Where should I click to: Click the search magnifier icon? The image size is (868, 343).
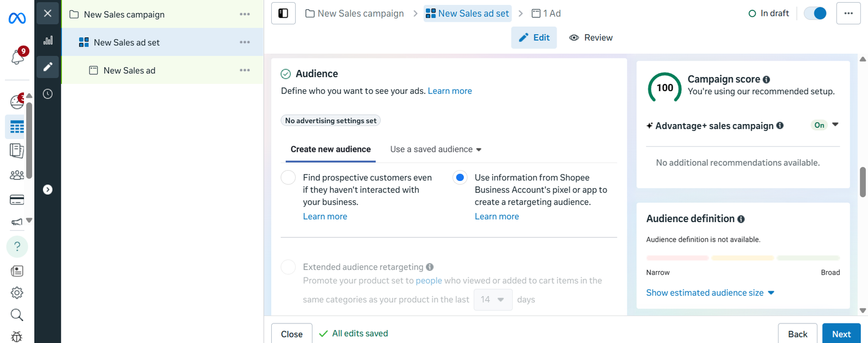(x=17, y=315)
